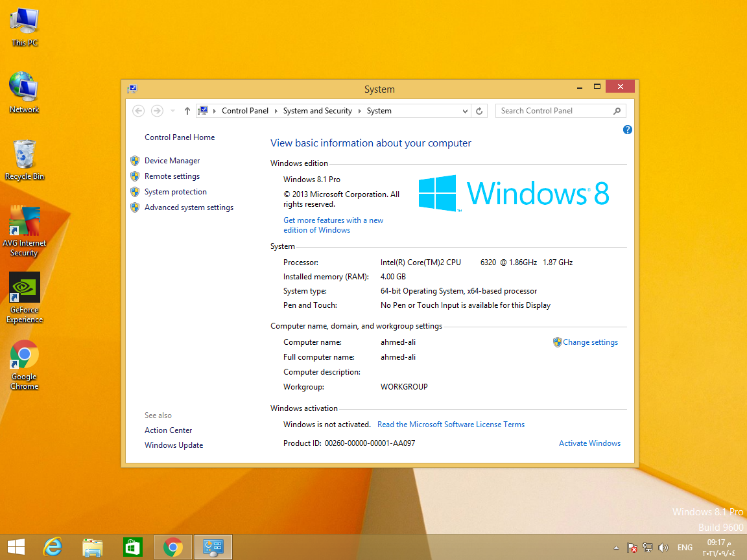747x560 pixels.
Task: Select the WORKGROUP value
Action: point(404,387)
